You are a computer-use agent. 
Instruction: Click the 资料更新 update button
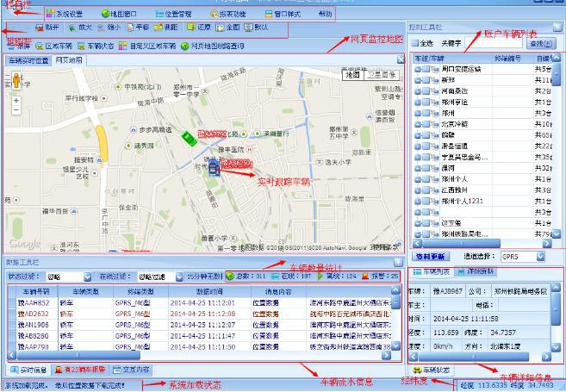431,257
